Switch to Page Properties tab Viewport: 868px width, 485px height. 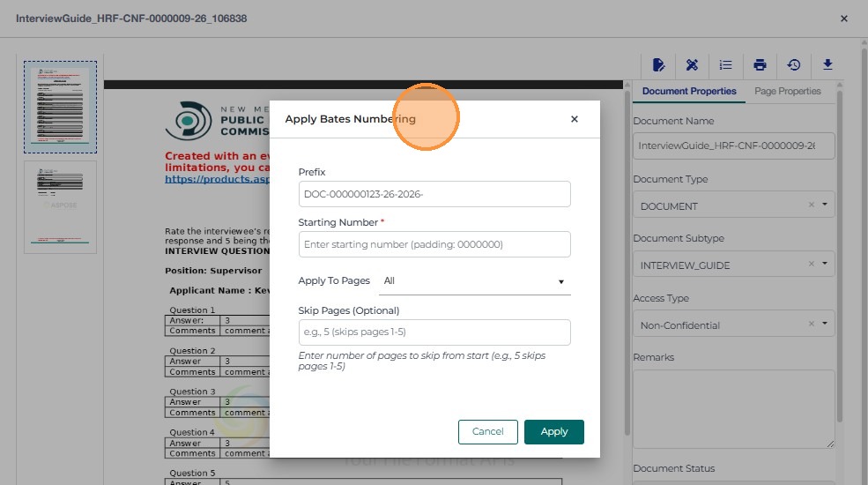pyautogui.click(x=787, y=92)
